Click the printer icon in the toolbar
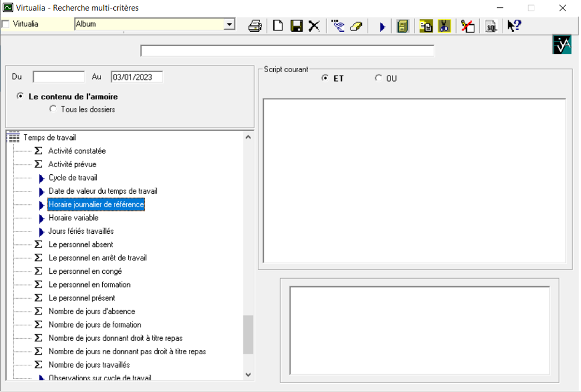Image resolution: width=581 pixels, height=392 pixels. [x=255, y=26]
